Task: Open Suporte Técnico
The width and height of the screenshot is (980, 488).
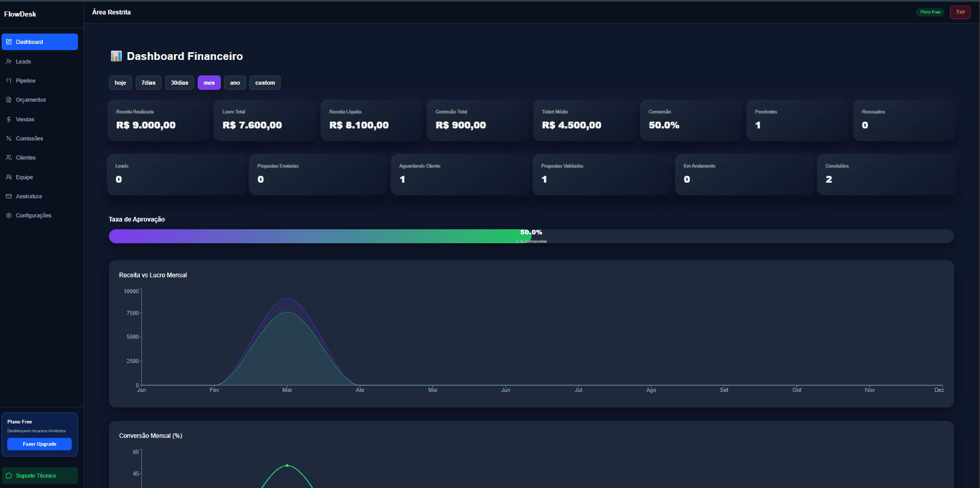Action: [39, 475]
